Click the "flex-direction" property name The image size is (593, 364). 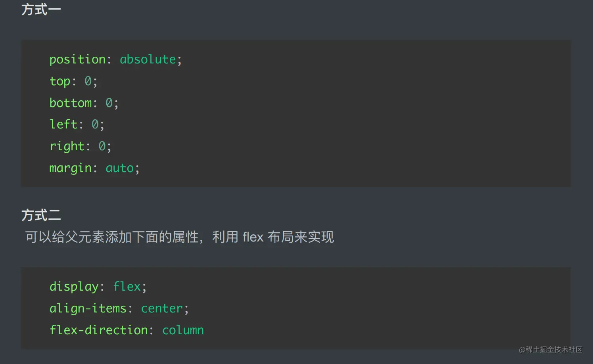pos(98,330)
